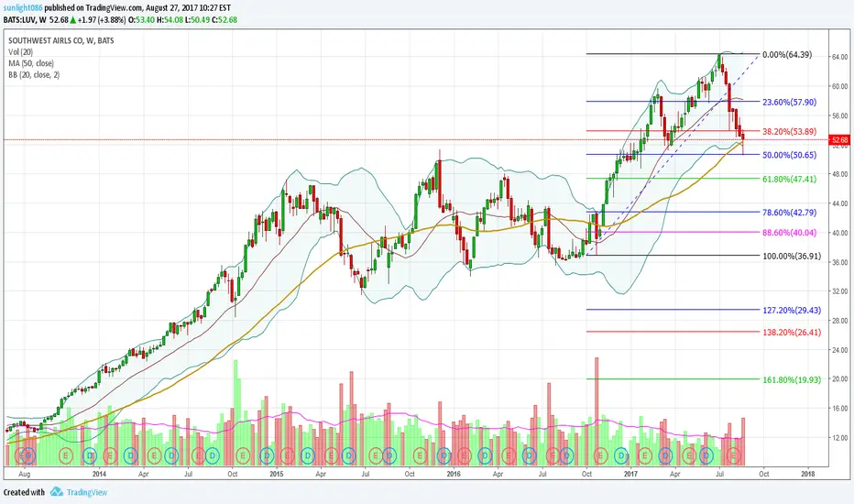Click the H:54.08 high value
Screen dimensions: 854x504
[170, 20]
